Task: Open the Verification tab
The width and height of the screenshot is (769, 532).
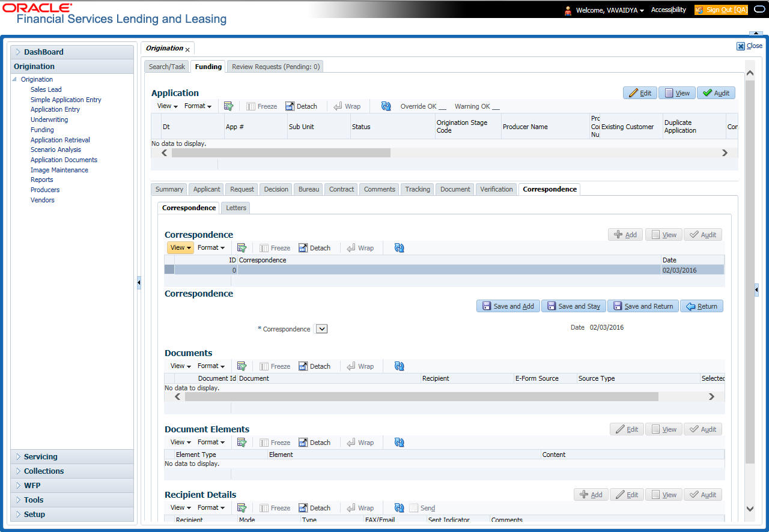Action: click(496, 189)
